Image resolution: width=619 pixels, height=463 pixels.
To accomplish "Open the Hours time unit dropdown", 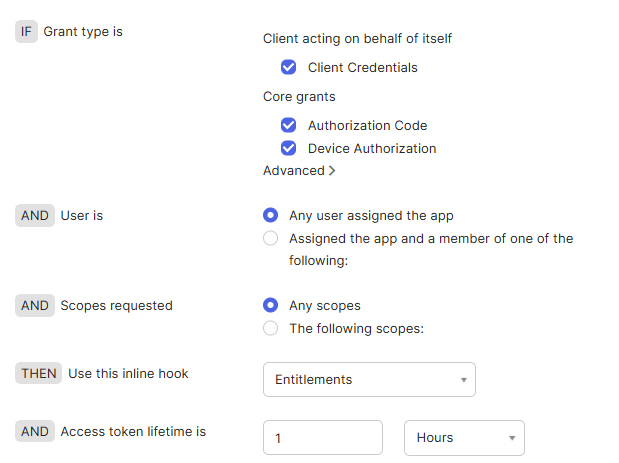I will tap(464, 438).
